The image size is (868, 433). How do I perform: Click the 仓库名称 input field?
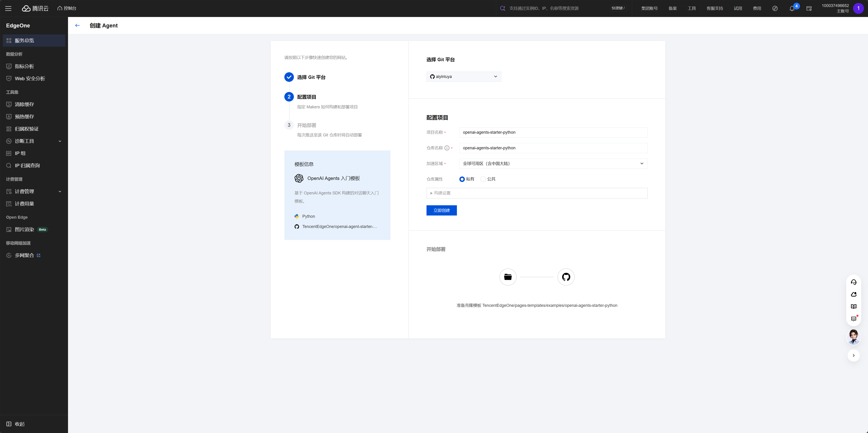coord(553,148)
